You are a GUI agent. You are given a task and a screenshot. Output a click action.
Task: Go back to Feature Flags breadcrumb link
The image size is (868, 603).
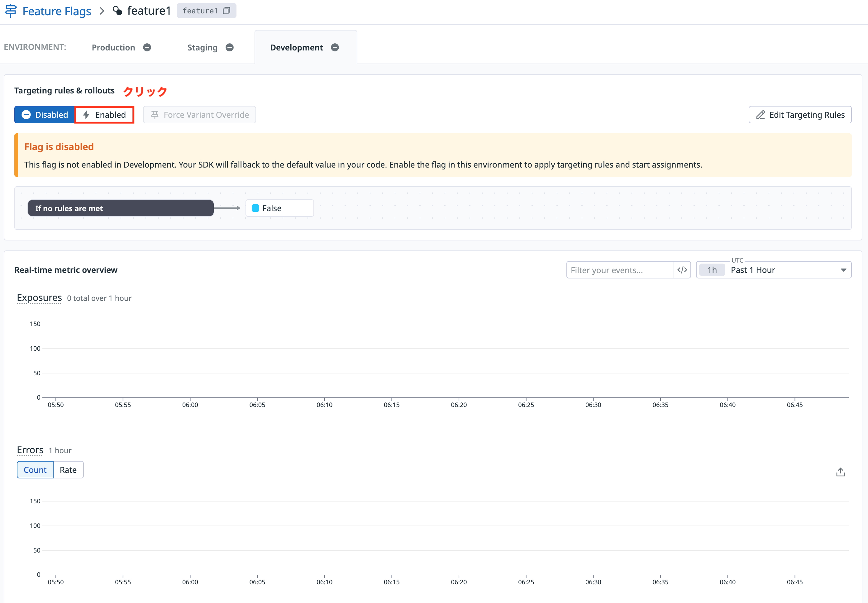57,11
